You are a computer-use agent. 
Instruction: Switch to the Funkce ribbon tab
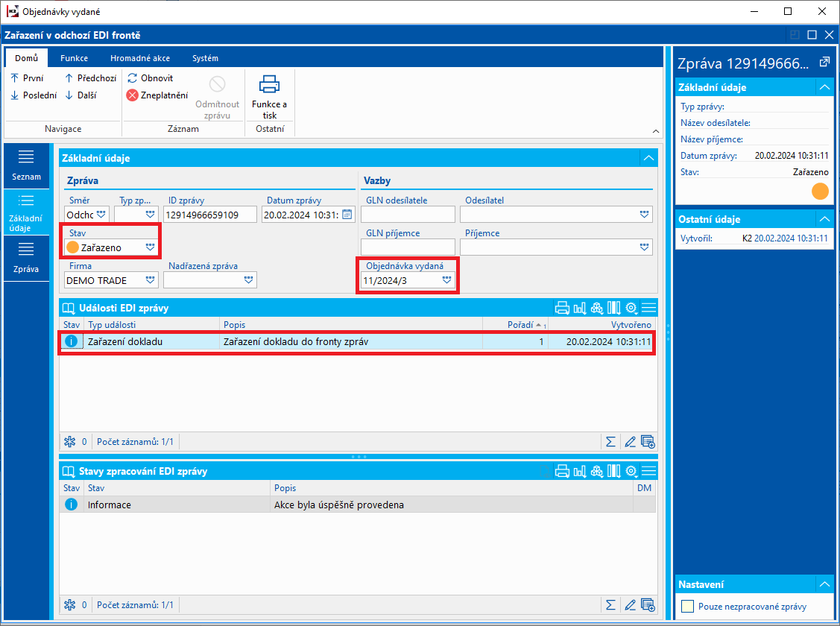pos(74,58)
